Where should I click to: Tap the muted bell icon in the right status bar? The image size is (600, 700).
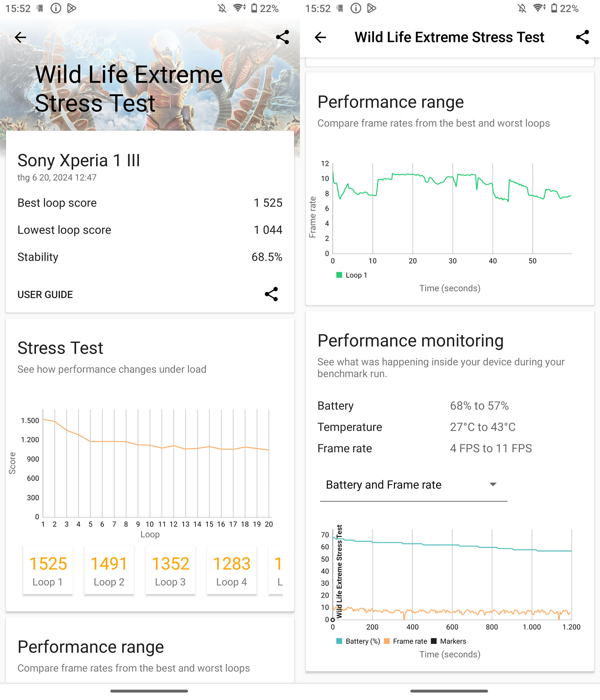pyautogui.click(x=522, y=8)
